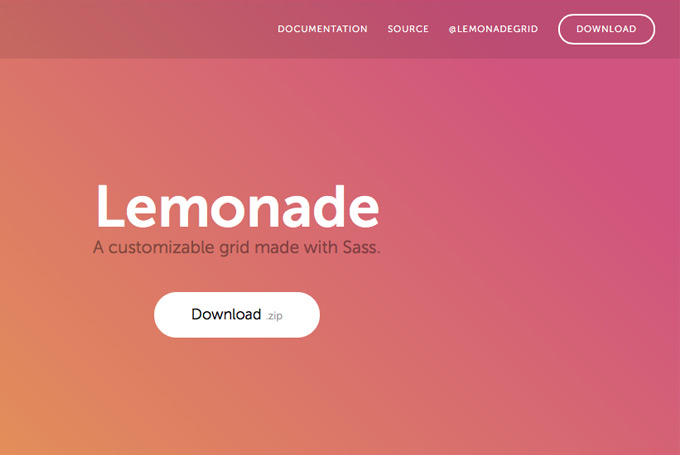
Task: Click the empty left area of the header bar
Action: [130, 29]
